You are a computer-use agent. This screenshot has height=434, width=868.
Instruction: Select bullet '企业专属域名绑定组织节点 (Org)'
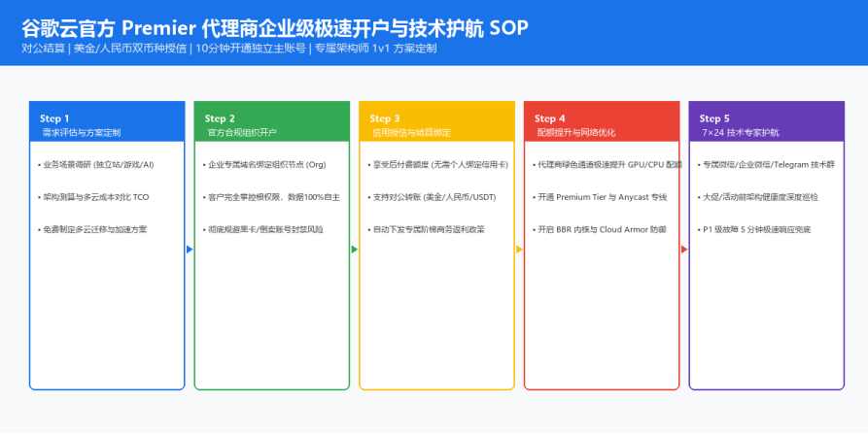[x=264, y=165]
